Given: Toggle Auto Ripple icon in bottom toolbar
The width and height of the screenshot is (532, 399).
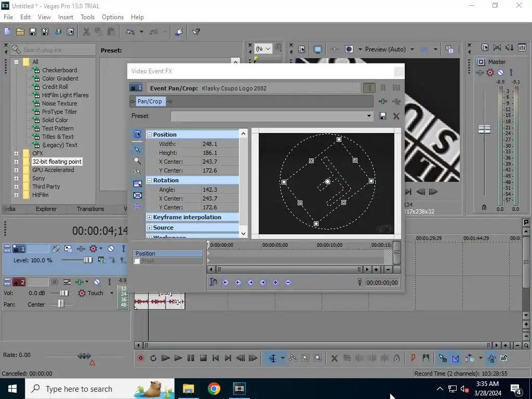Looking at the screenshot, I should pos(470,358).
